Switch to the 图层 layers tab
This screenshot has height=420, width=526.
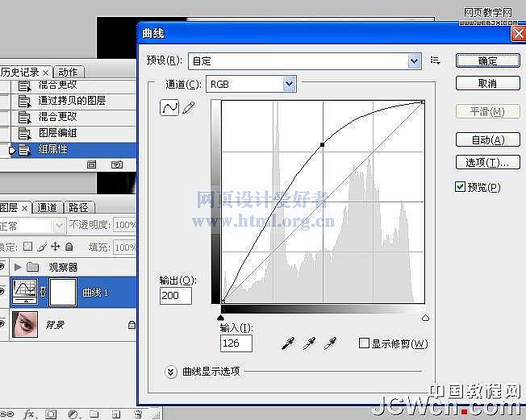pos(9,208)
